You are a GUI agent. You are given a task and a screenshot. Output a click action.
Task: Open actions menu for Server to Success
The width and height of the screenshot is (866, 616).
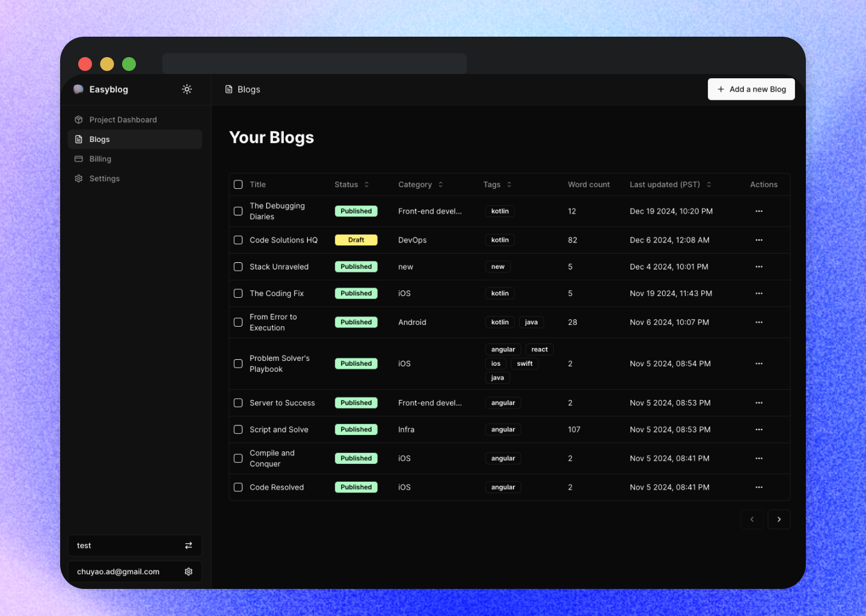click(759, 403)
